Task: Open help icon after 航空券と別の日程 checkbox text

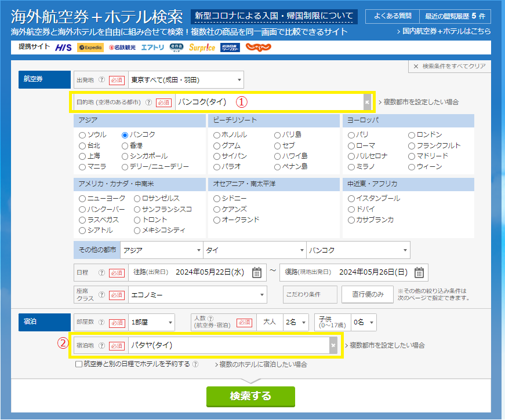Action: tap(195, 364)
